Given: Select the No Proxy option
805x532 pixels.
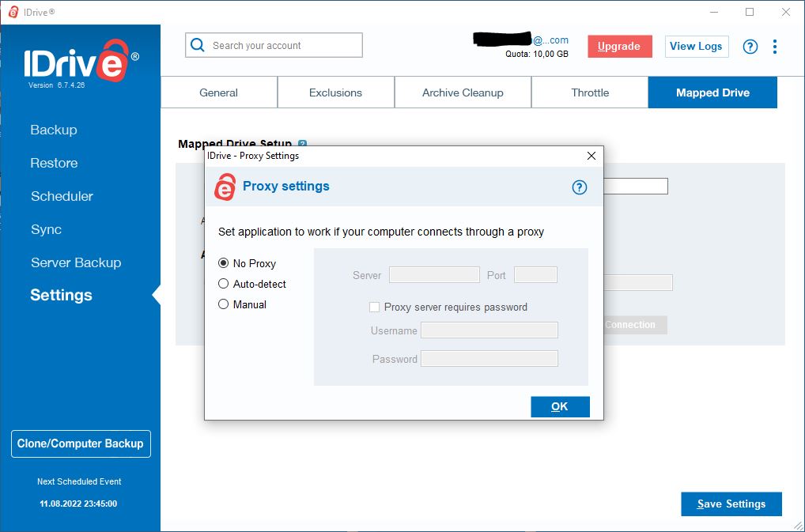Looking at the screenshot, I should [223, 263].
